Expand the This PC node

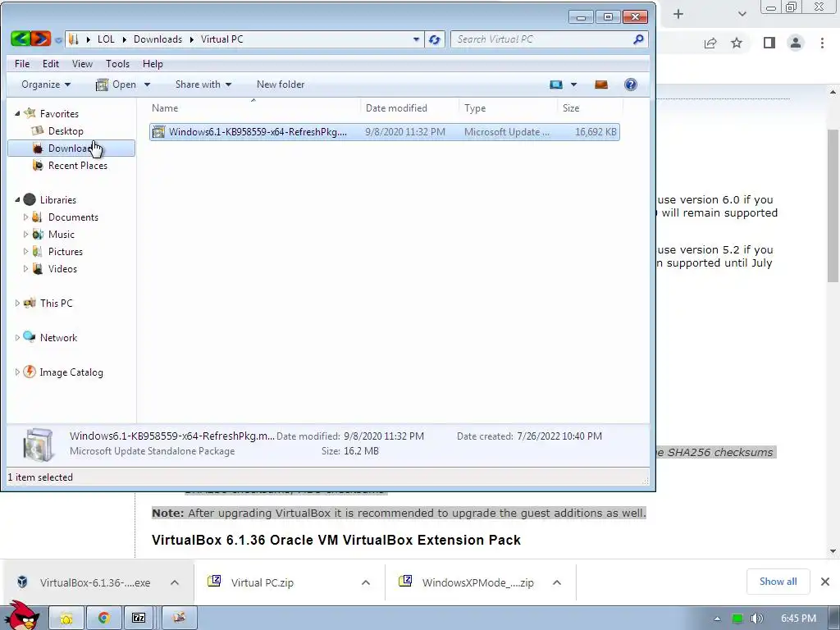pyautogui.click(x=17, y=304)
